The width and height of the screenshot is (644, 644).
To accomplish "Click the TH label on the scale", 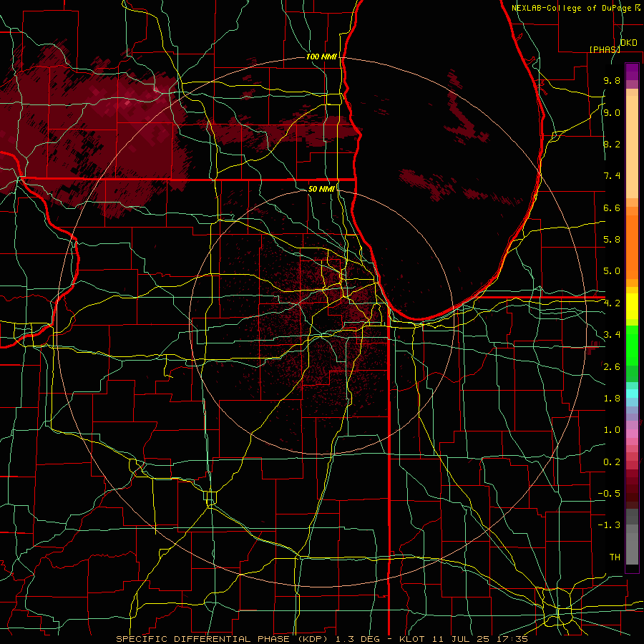I will (615, 557).
